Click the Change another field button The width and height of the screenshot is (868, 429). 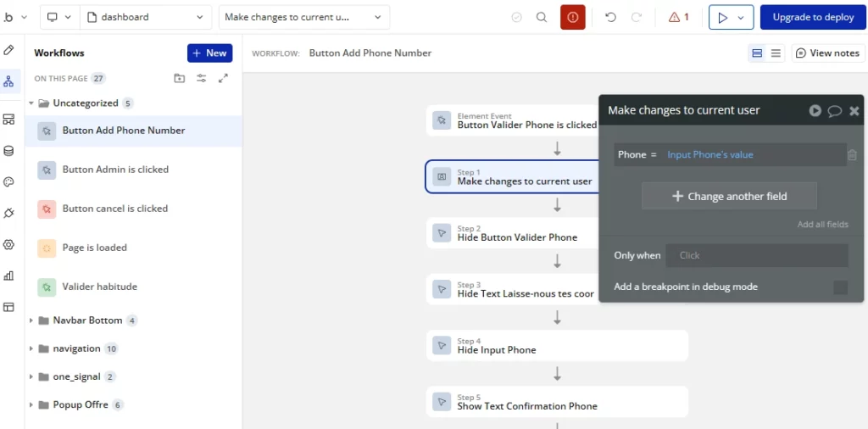click(729, 196)
